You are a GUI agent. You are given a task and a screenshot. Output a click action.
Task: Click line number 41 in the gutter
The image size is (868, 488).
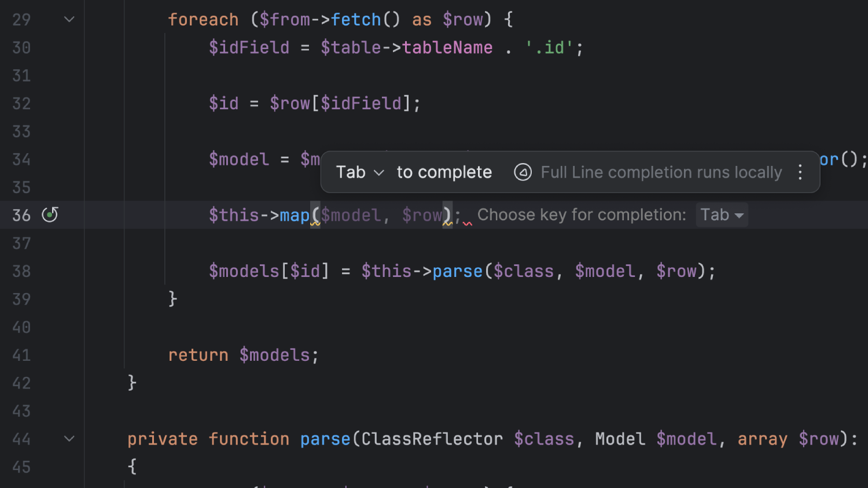tap(21, 355)
